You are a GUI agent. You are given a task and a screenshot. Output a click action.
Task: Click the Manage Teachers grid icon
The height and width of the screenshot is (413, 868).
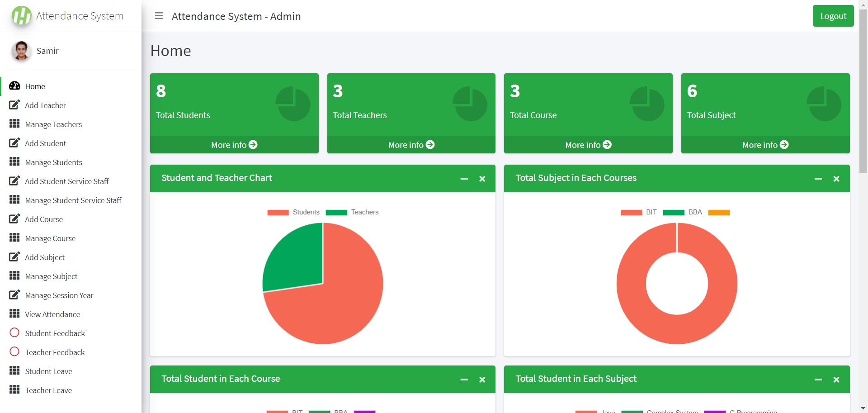point(14,124)
